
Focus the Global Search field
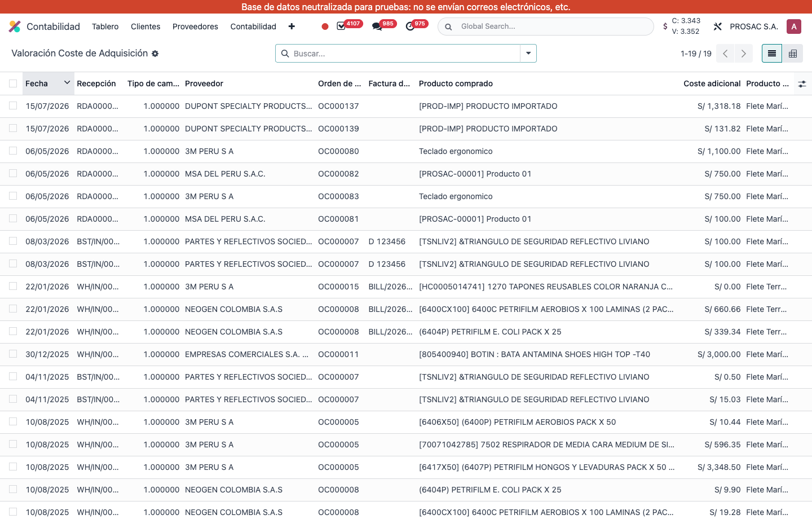pyautogui.click(x=553, y=27)
